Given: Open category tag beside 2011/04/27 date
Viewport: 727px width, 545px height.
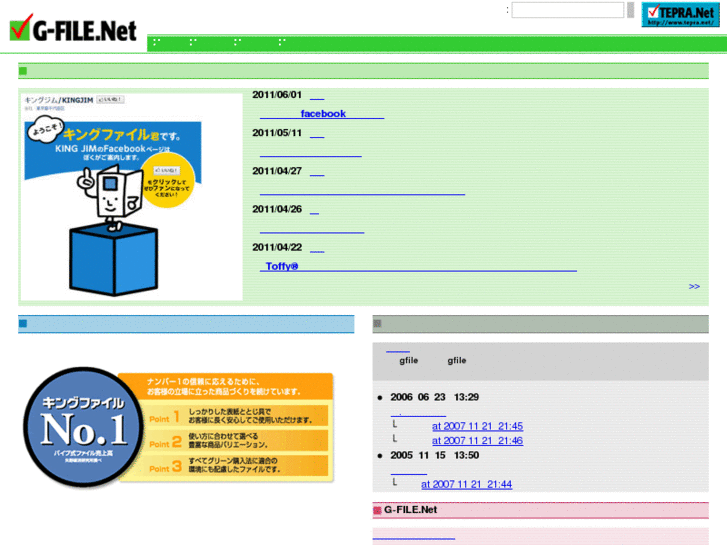Looking at the screenshot, I should 317,172.
